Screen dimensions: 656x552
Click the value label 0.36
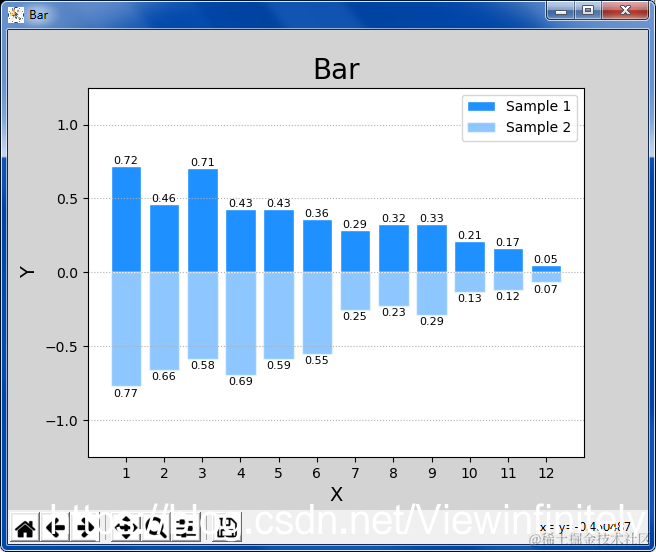click(317, 213)
